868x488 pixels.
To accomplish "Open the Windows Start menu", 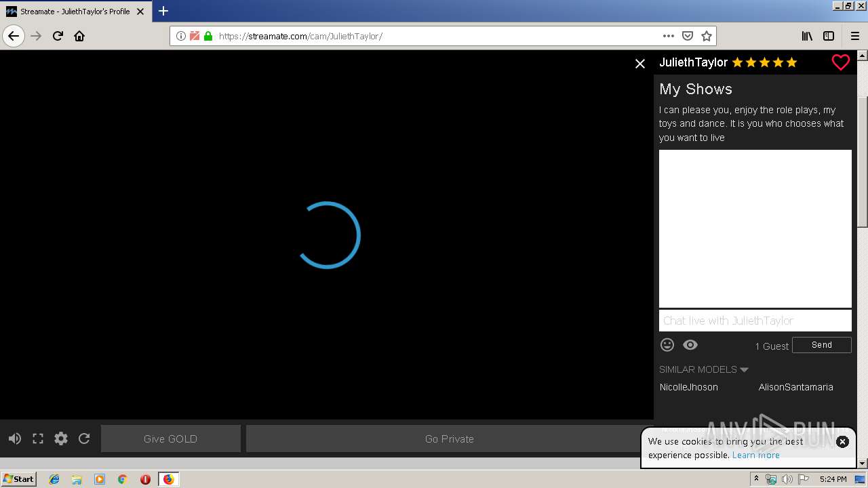I will tap(18, 479).
